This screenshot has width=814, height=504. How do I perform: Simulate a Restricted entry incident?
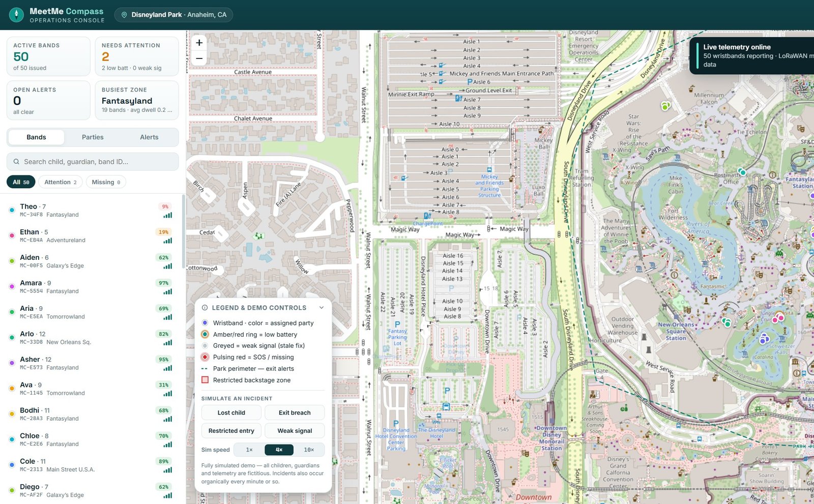[x=231, y=431]
